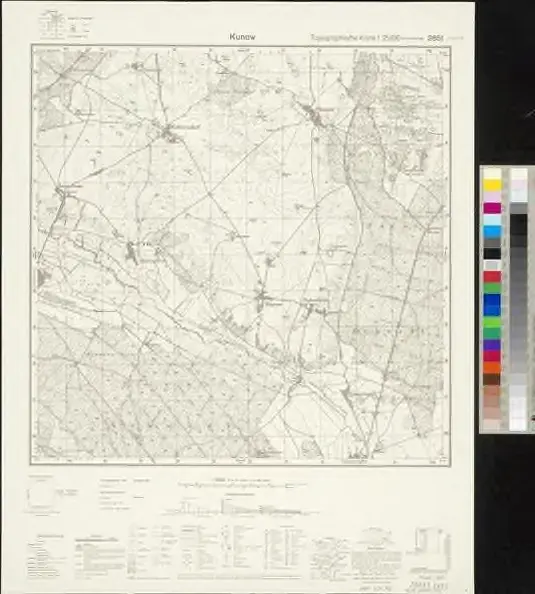Select the red swatch below the light gray patch
The width and height of the screenshot is (535, 594).
tap(492, 277)
